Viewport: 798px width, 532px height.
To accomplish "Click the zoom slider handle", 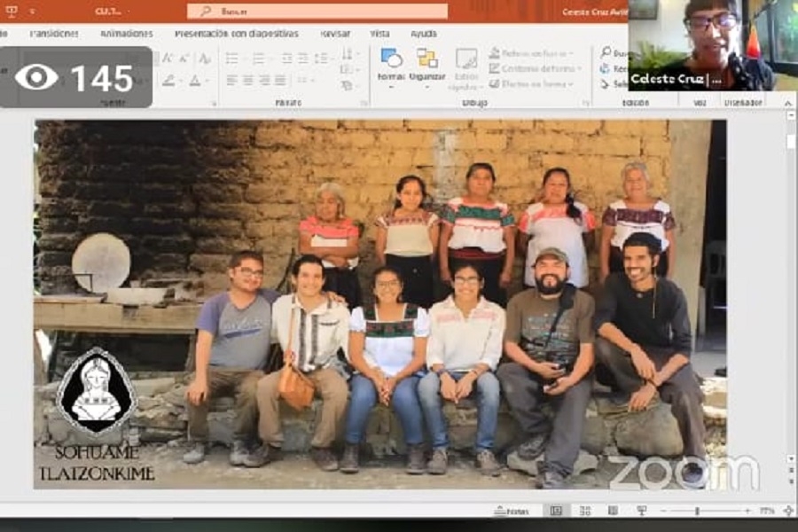I will (697, 511).
